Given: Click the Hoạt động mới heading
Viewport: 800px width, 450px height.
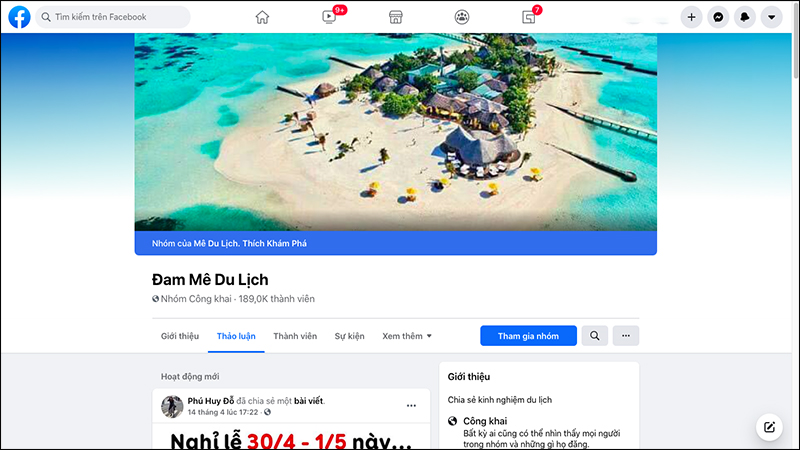Looking at the screenshot, I should 190,377.
